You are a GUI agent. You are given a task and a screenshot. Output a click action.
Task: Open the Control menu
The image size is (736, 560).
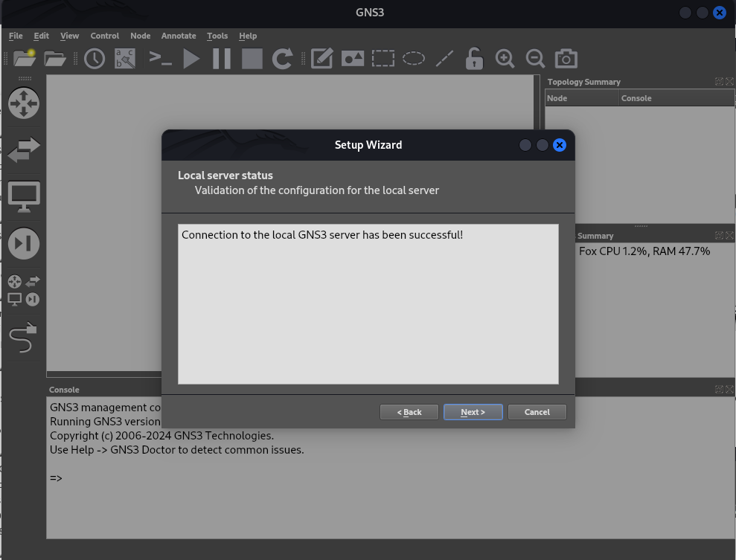click(x=105, y=36)
